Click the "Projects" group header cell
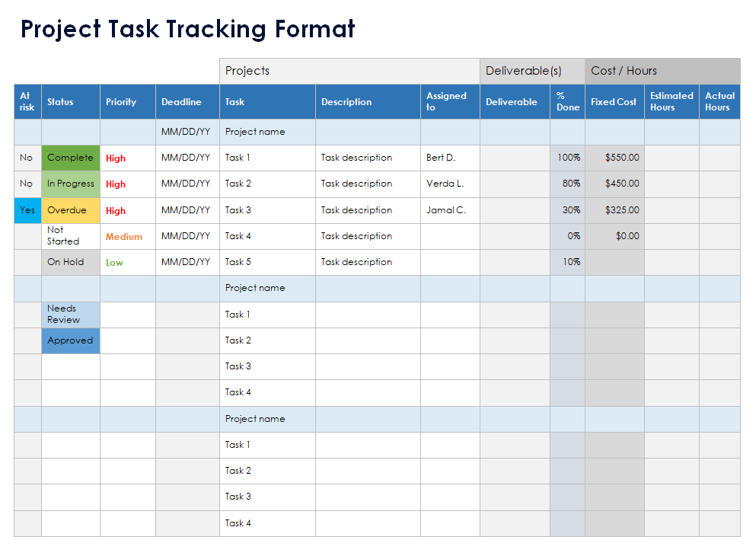756x556 pixels. tap(349, 71)
